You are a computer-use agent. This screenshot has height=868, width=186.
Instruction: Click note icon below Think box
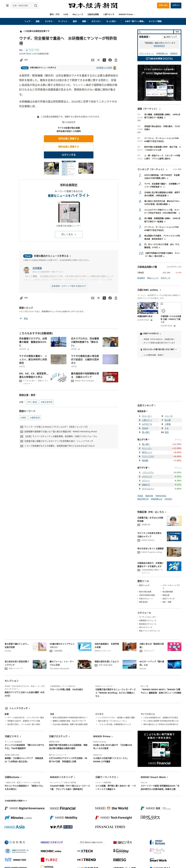99,298
